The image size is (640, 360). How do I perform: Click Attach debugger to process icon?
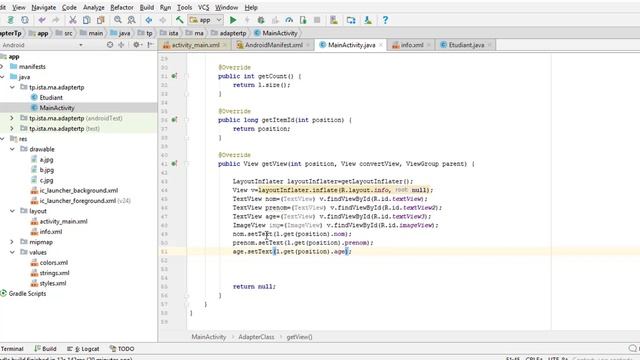pos(303,20)
